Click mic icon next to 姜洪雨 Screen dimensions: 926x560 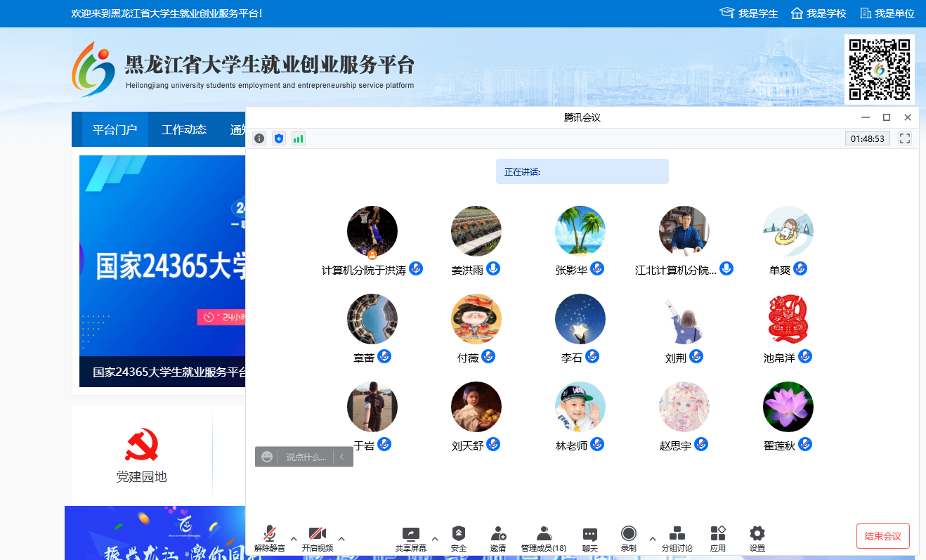click(493, 268)
